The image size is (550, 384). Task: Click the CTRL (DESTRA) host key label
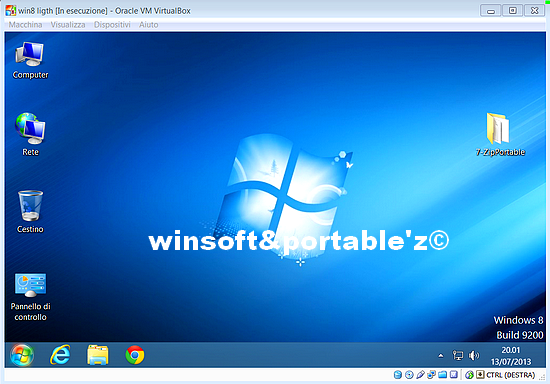coord(510,375)
